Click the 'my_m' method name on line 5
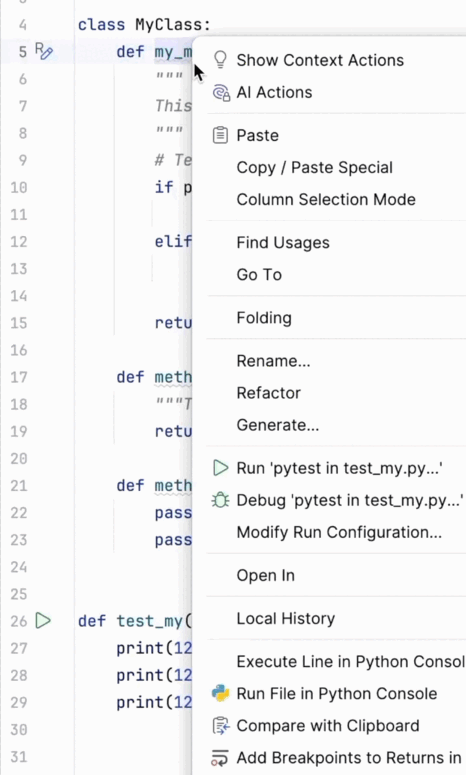 pos(173,51)
